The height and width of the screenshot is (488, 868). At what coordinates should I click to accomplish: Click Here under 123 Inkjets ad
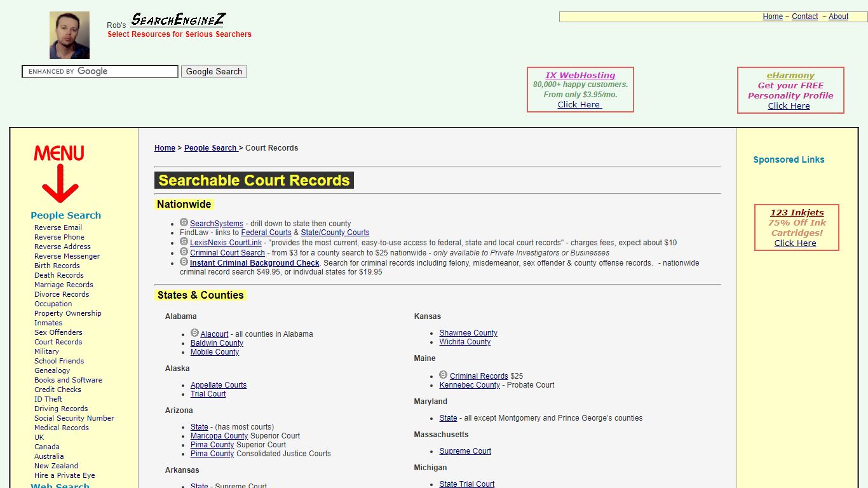(x=795, y=243)
